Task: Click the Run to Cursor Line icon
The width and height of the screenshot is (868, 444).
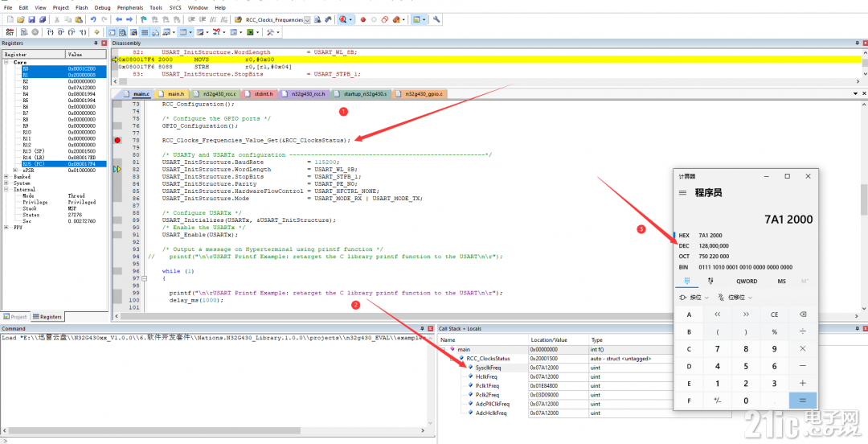Action: click(x=83, y=32)
